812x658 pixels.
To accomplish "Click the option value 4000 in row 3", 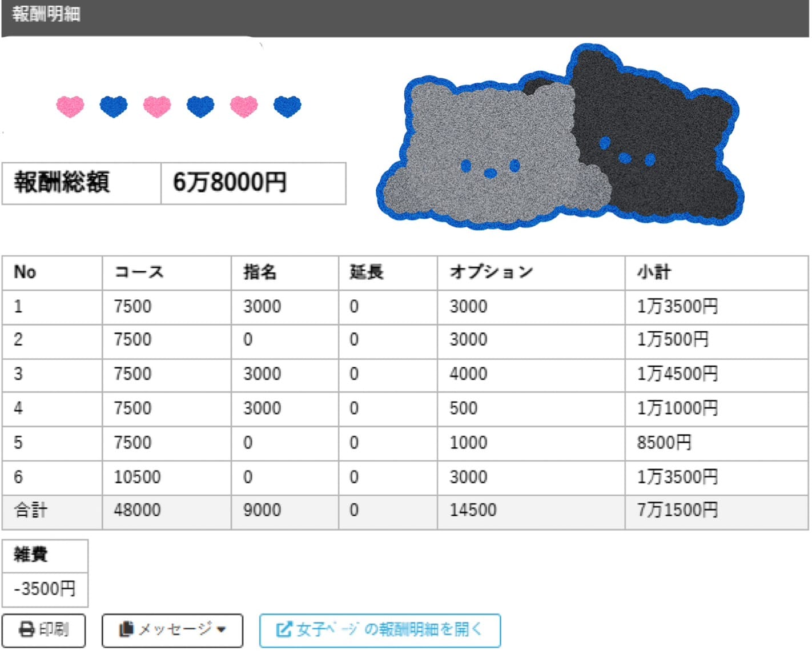I will coord(468,374).
